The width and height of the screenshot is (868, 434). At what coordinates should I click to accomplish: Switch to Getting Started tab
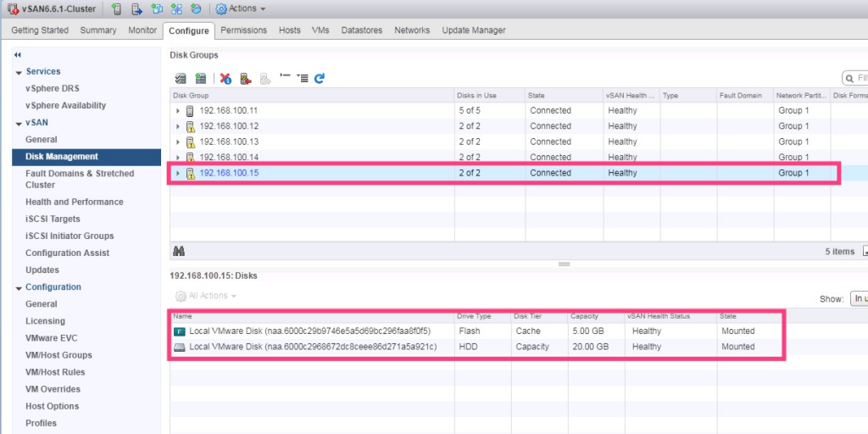[x=40, y=31]
